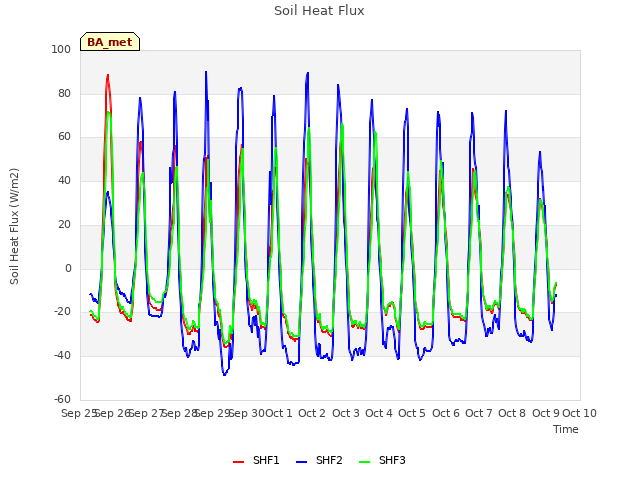This screenshot has width=640, height=480.
Task: Click the Oct 4 x-axis label
Action: [x=379, y=413]
